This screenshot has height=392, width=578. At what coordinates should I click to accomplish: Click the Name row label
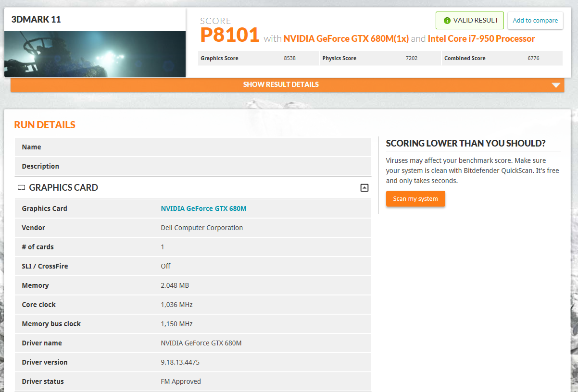(x=31, y=147)
